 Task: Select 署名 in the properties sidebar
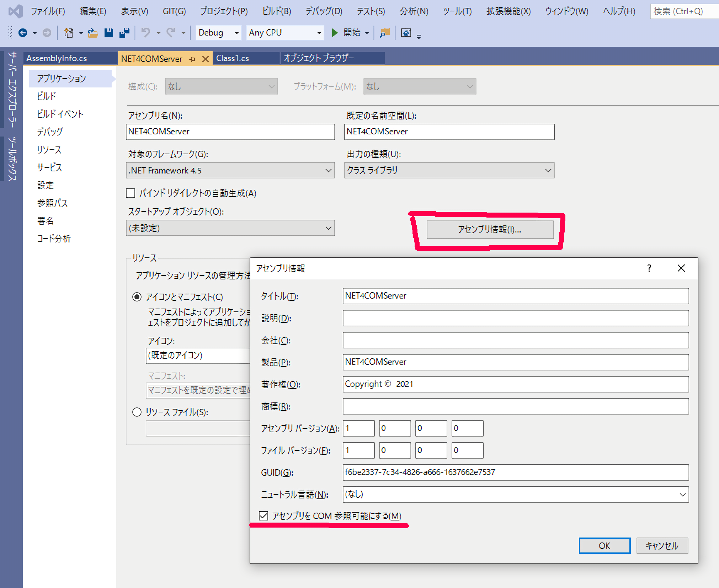46,221
